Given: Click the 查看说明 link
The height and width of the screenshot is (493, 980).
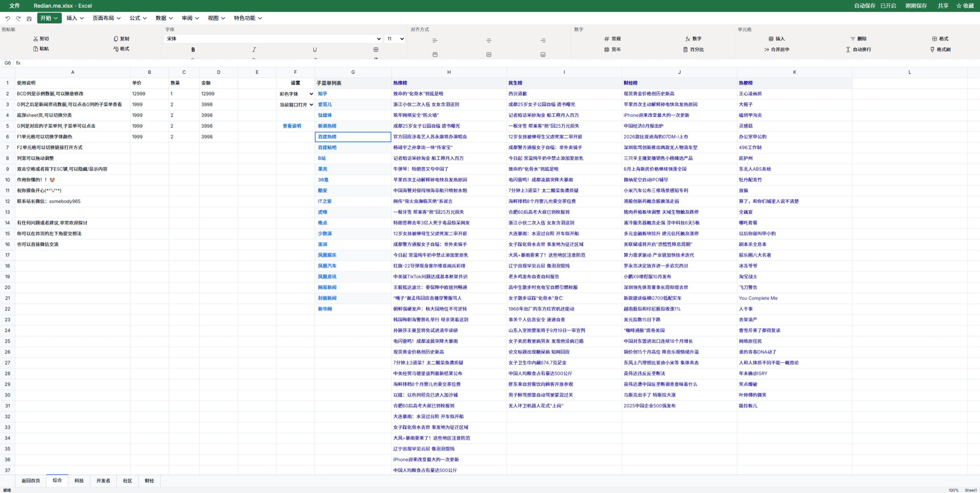Looking at the screenshot, I should point(292,126).
